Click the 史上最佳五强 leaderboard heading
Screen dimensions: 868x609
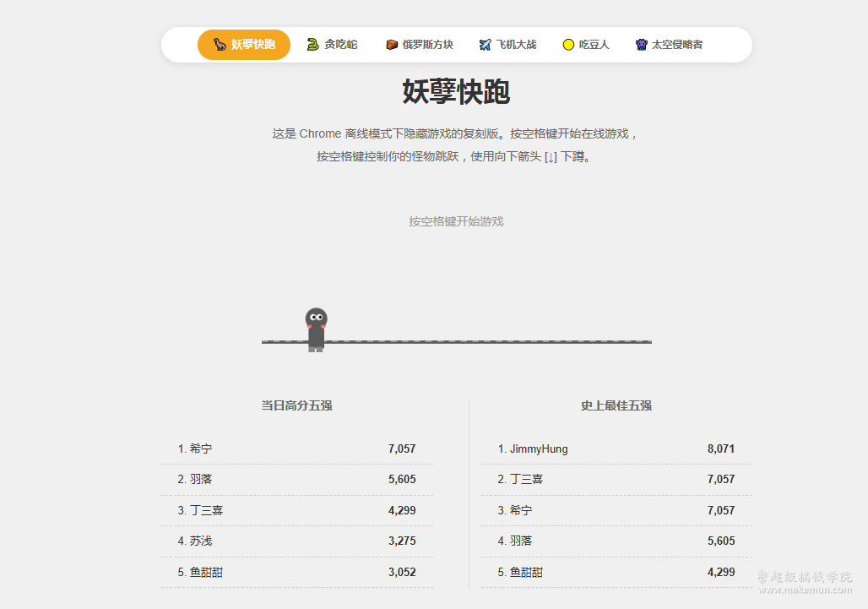coord(616,405)
